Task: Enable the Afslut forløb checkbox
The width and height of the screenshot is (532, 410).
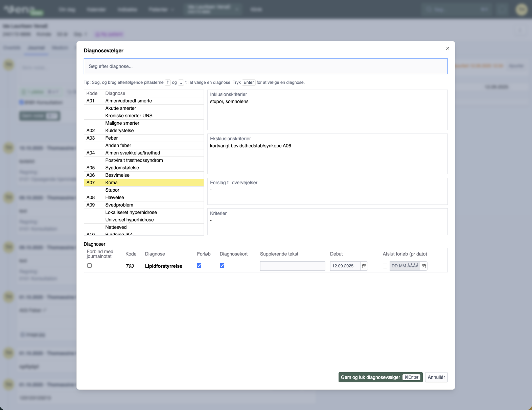Action: [385, 266]
